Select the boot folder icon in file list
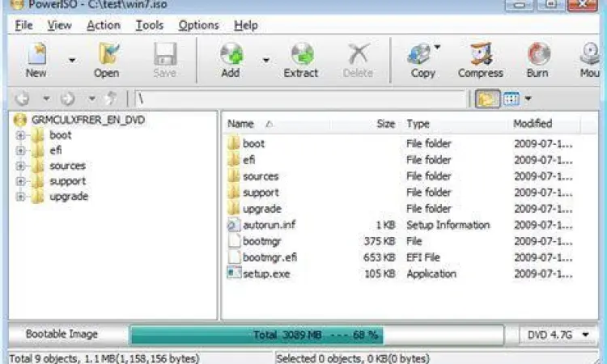Screen dimensions: 607x364 click(233, 143)
